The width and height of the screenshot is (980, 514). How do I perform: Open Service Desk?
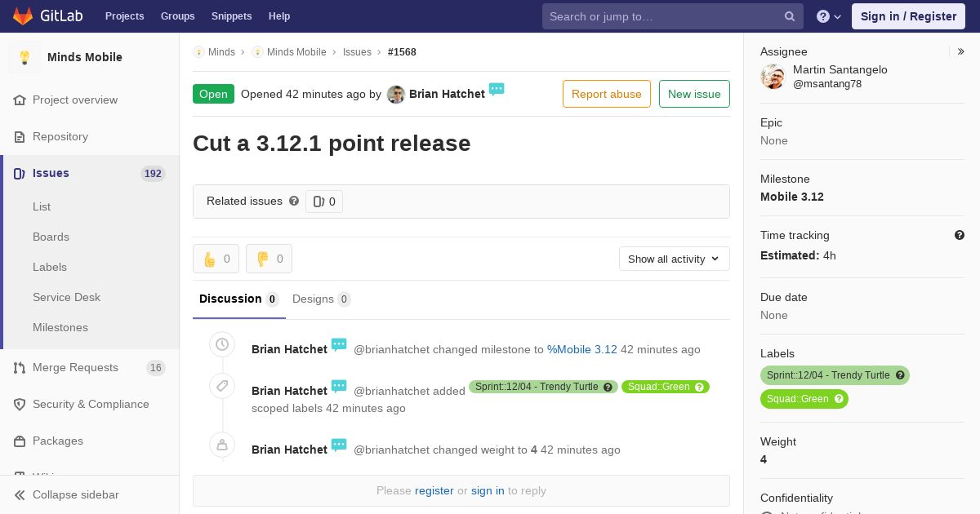pyautogui.click(x=66, y=297)
